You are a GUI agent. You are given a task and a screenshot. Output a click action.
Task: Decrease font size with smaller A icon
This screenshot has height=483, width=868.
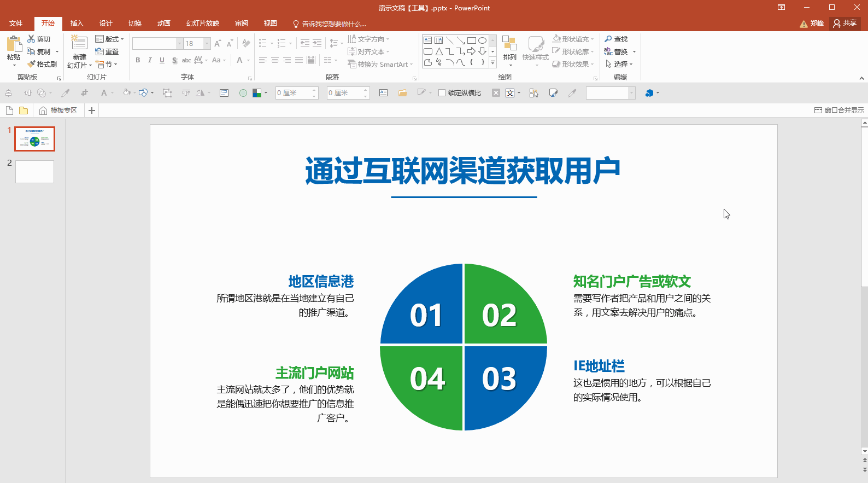(230, 43)
